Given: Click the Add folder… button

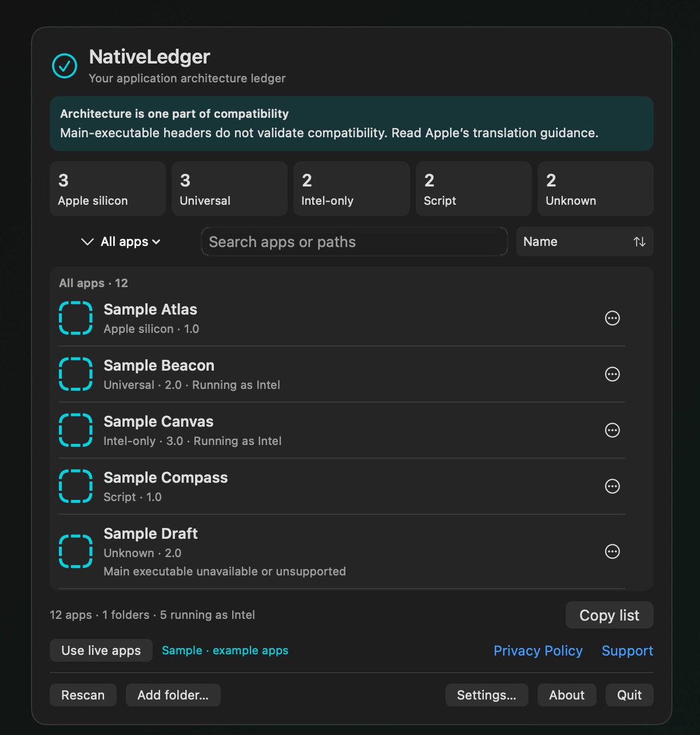Looking at the screenshot, I should pos(173,695).
